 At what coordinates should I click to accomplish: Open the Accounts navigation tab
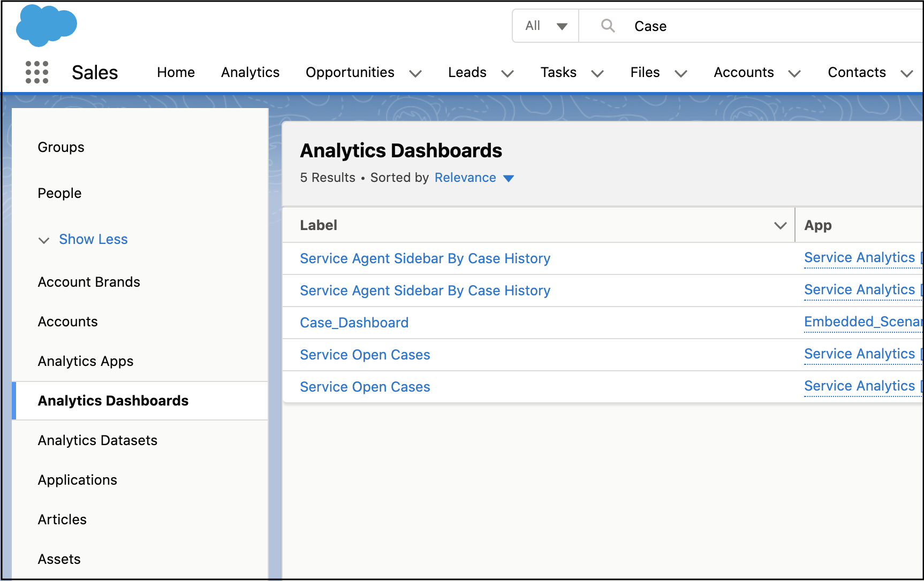(744, 72)
